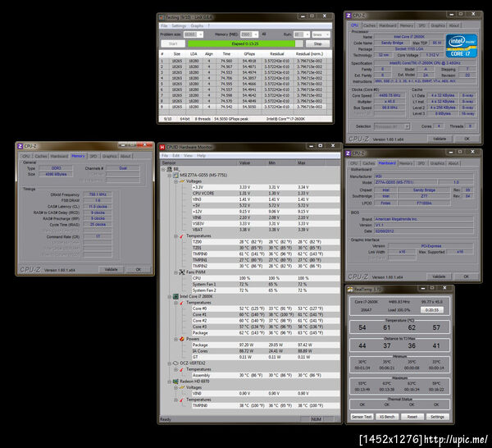Select the CPU VCORE row in HWMonitor
Viewport: 492px width, 448px height.
(266, 194)
